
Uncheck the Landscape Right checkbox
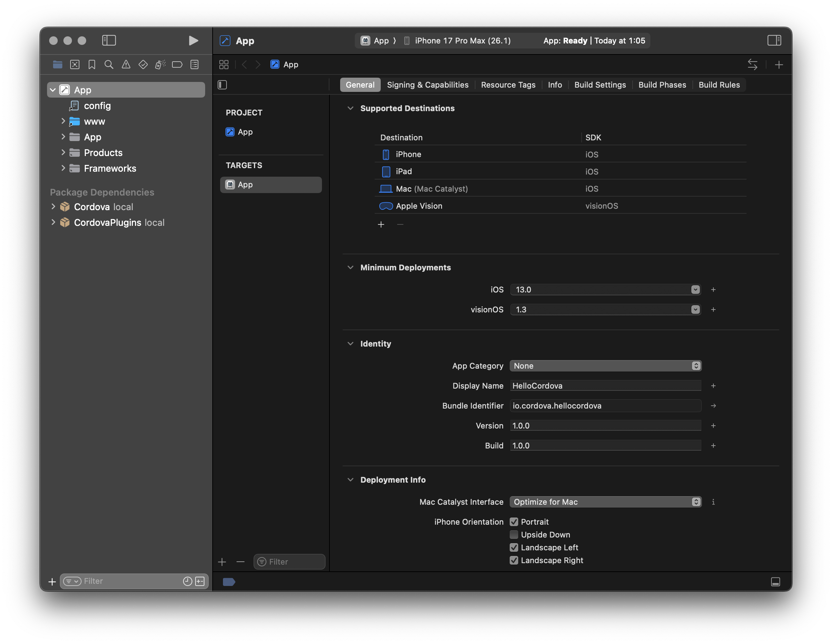514,560
